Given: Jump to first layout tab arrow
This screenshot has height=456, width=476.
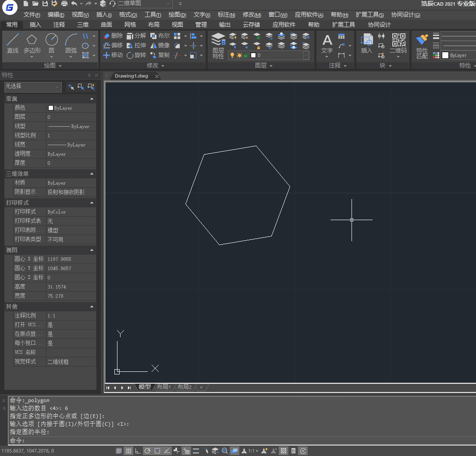Looking at the screenshot, I should coord(108,388).
